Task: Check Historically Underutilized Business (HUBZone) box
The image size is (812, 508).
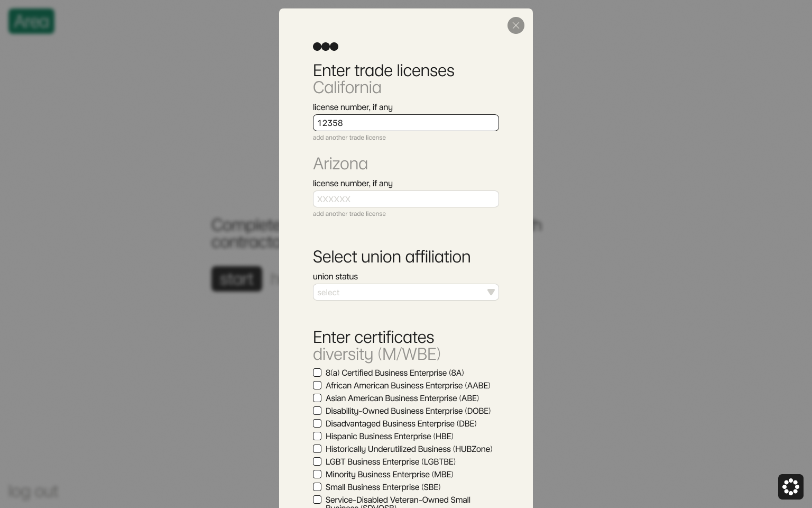Action: click(x=317, y=449)
